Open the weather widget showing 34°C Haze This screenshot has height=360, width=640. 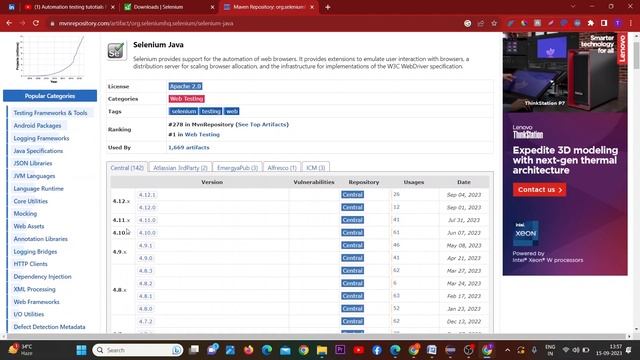(20, 350)
